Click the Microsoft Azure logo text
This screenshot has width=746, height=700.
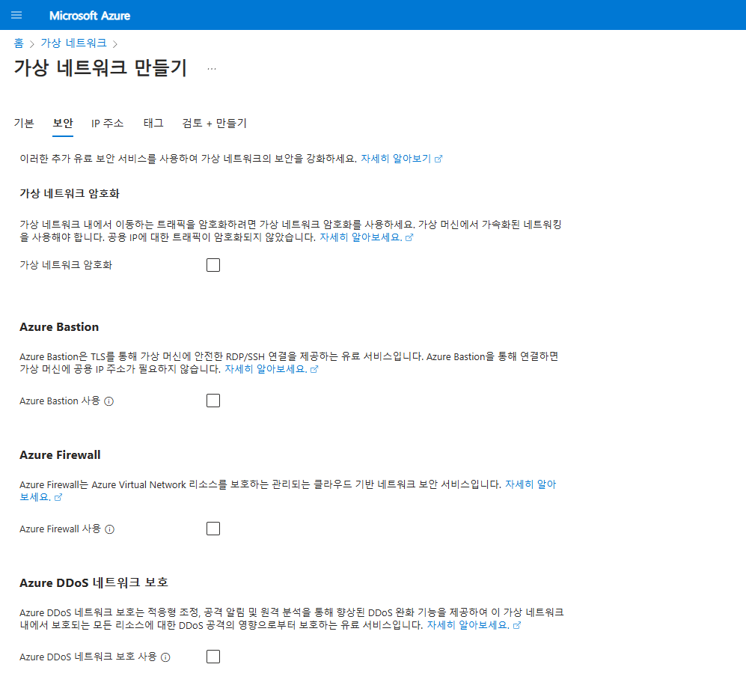click(x=90, y=16)
